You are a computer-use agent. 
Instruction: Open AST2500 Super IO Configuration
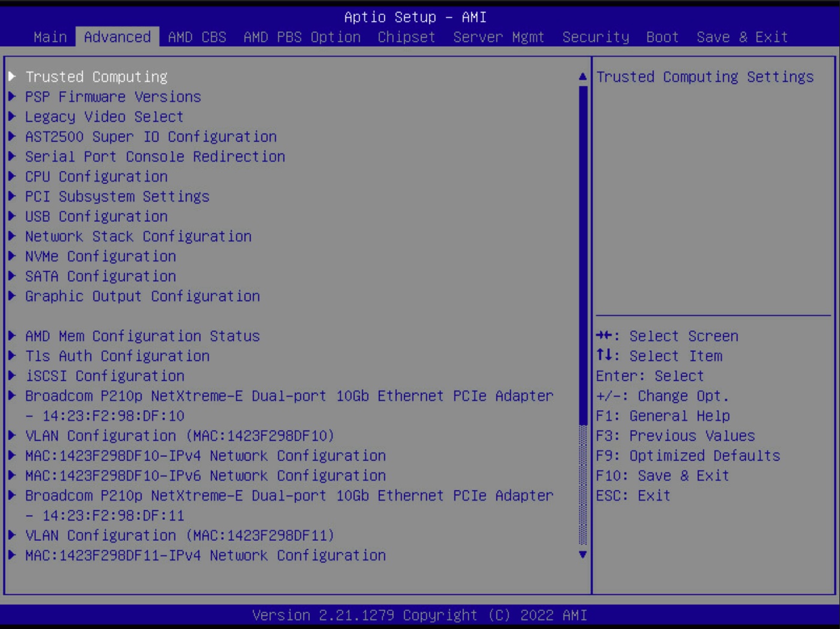click(151, 137)
